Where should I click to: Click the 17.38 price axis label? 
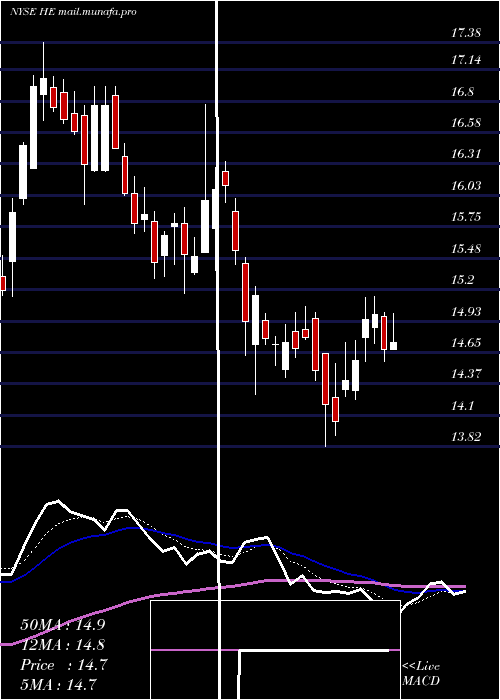coord(466,32)
